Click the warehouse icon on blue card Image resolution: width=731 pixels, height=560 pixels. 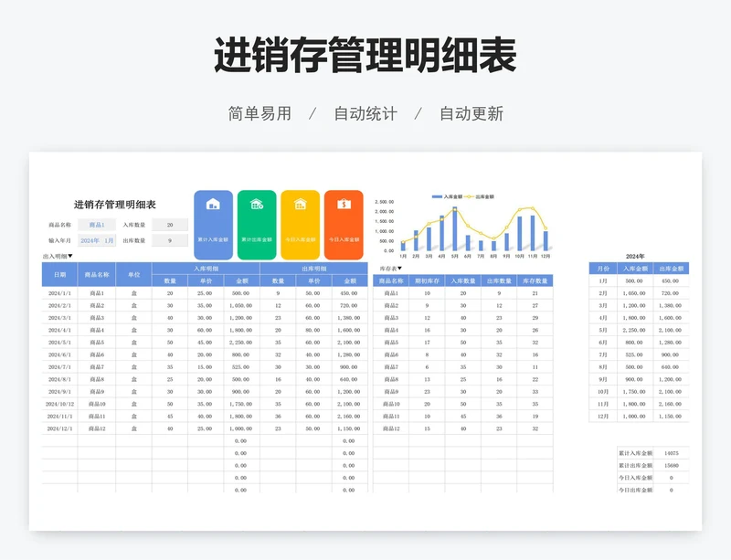tap(213, 205)
